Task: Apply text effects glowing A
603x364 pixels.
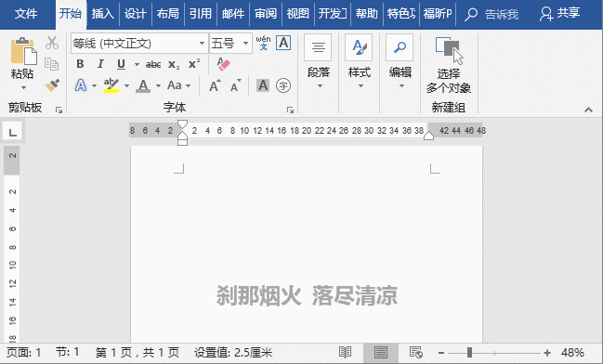Action: 81,85
